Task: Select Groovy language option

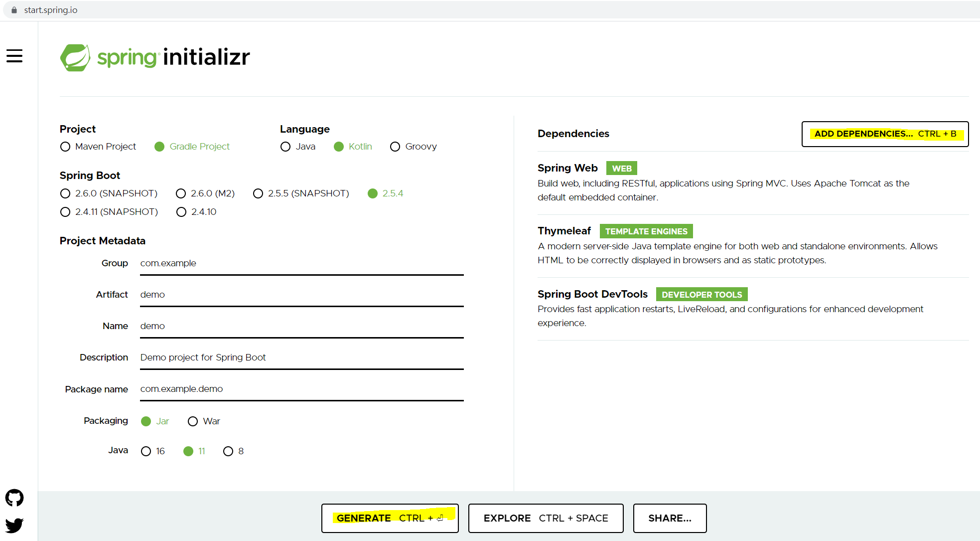Action: click(x=395, y=147)
